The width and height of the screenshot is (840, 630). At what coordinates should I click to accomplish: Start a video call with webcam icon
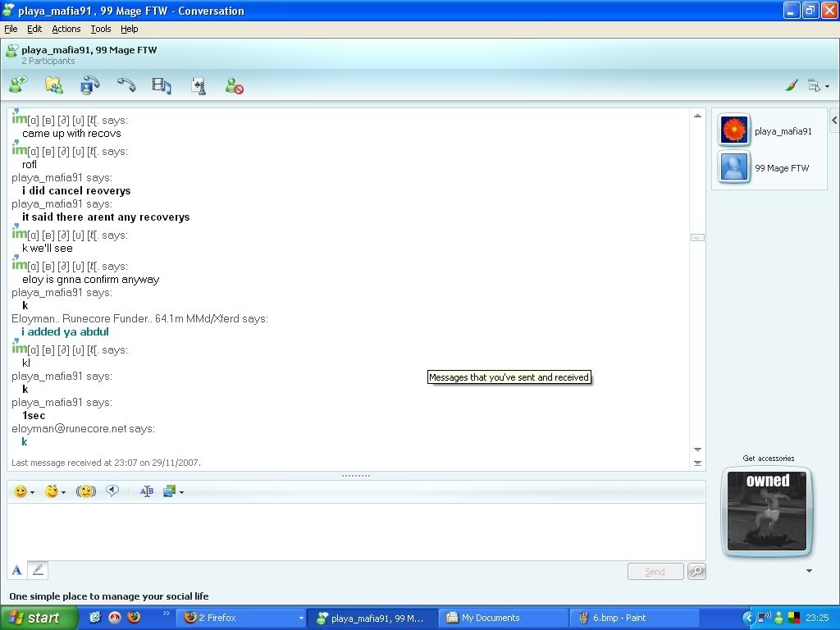pos(89,85)
